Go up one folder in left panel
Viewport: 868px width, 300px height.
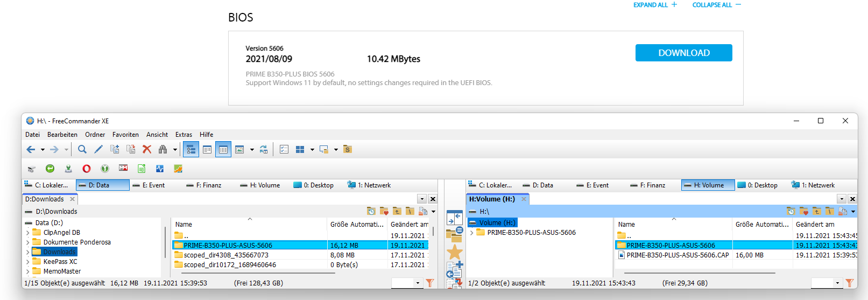(397, 211)
